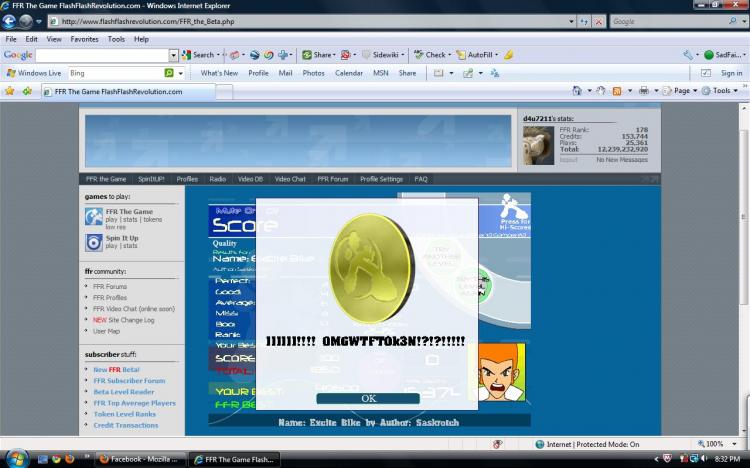
Task: Open the New FFR Beta! link
Action: tap(116, 370)
